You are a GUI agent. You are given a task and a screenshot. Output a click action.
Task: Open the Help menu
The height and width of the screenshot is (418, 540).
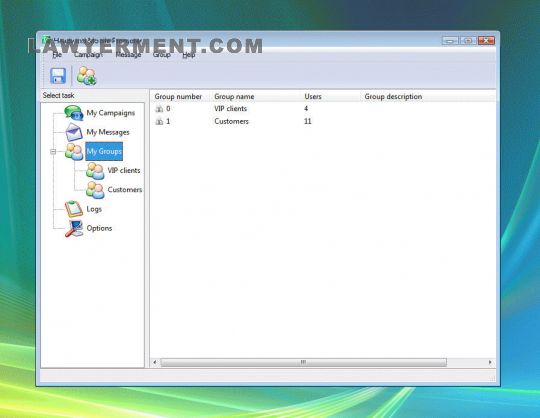coord(189,55)
